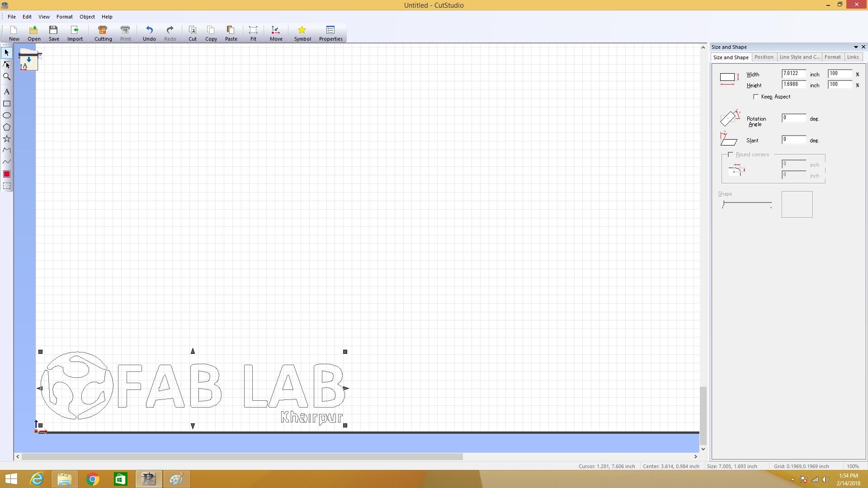The image size is (868, 488).
Task: Click the horizontal scrollbar thumb
Action: coord(242,457)
